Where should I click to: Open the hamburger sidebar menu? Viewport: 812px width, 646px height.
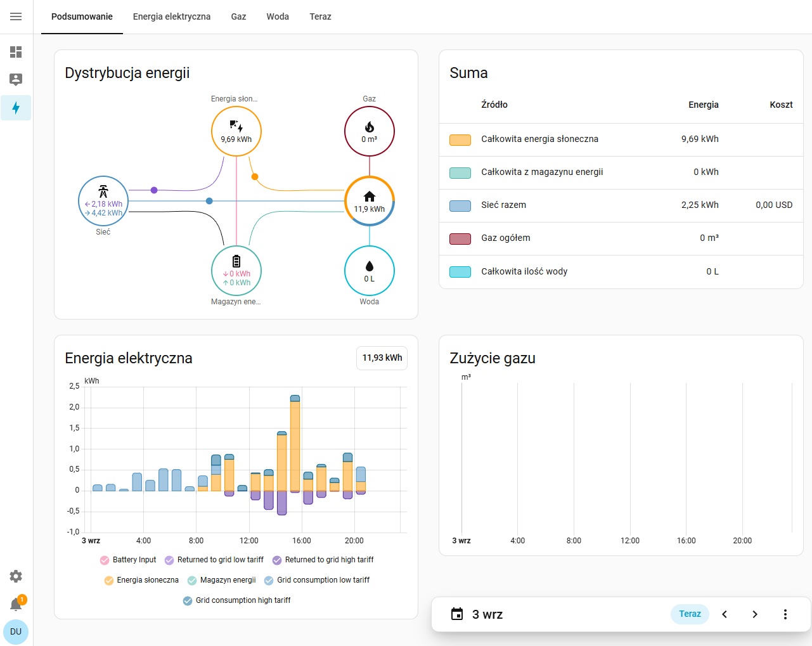coord(16,16)
